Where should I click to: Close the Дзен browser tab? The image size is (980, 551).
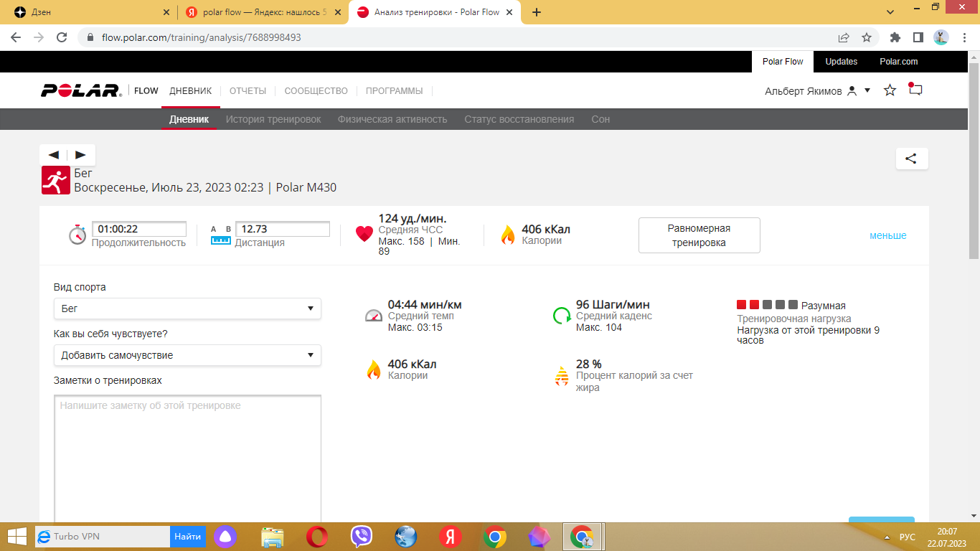(x=166, y=12)
